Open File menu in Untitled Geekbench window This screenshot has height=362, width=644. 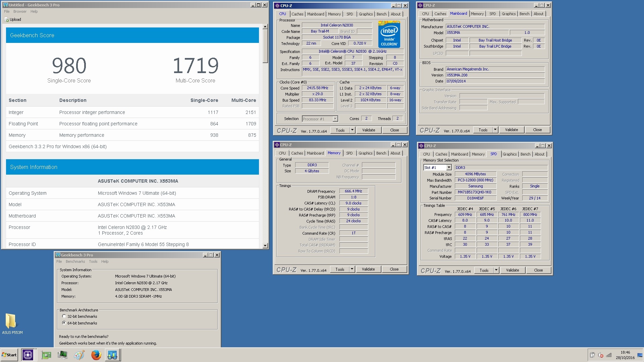pos(7,11)
